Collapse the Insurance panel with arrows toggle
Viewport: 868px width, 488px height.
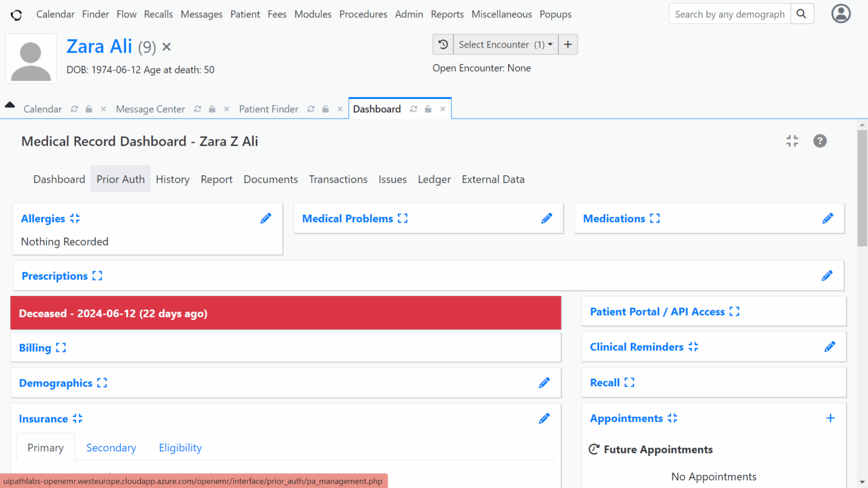(x=79, y=419)
